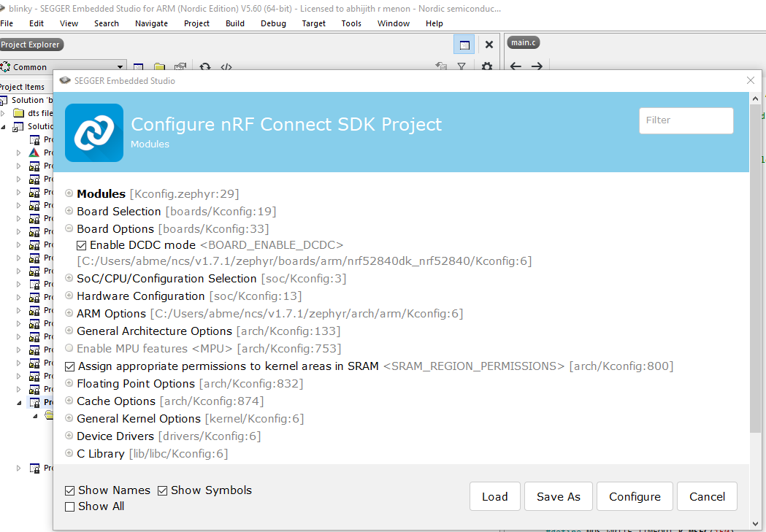Image resolution: width=766 pixels, height=532 pixels.
Task: Open the Search menu
Action: tap(107, 23)
